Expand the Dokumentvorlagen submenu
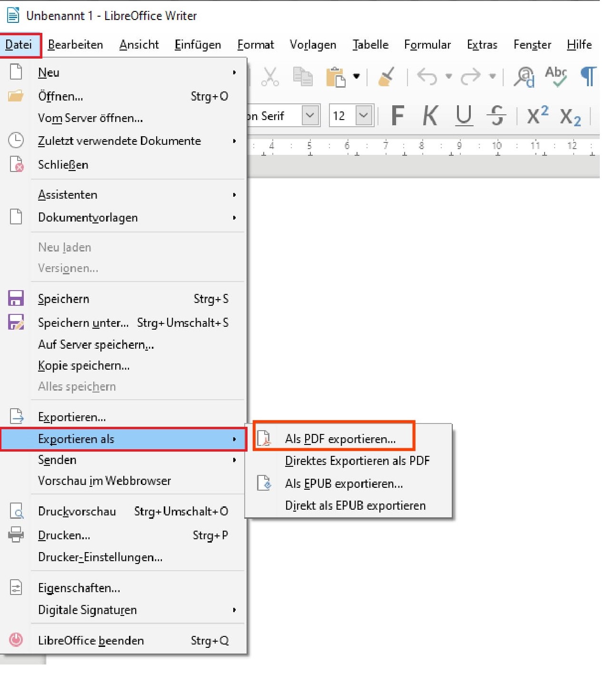 click(x=123, y=218)
